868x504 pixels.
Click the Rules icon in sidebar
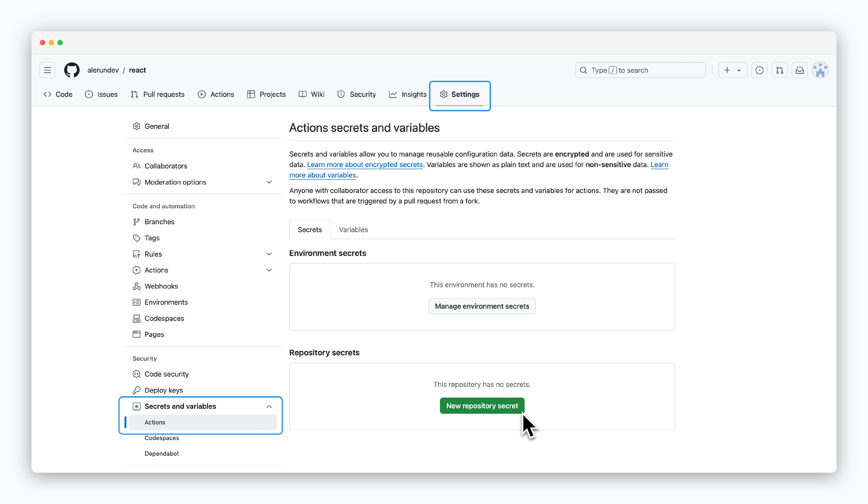tap(136, 254)
